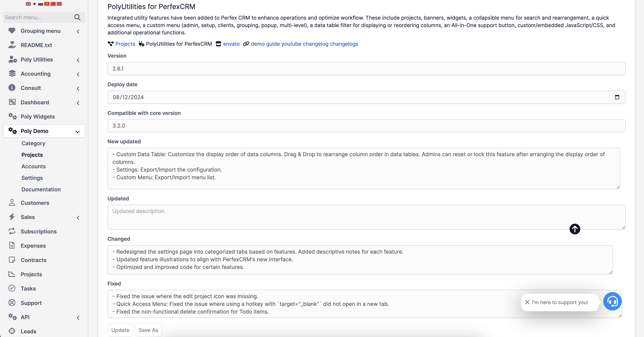Expand the API submenu chevron
Screen dimensions: 644x337
coord(78,318)
